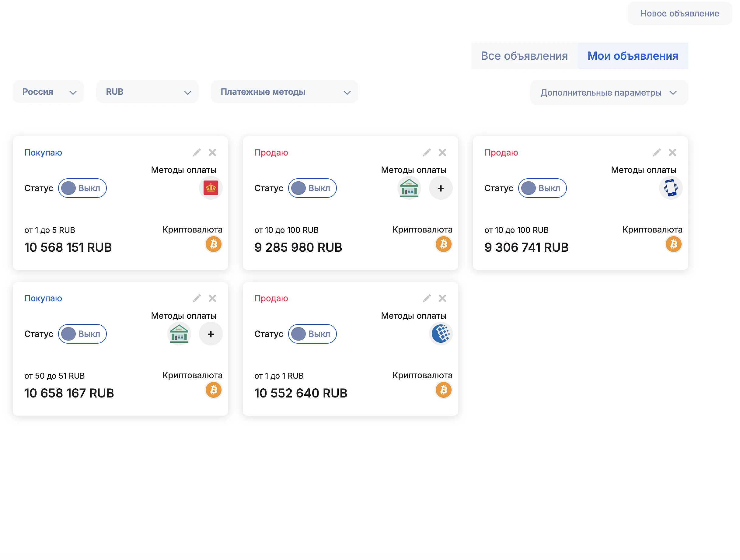Image resolution: width=740 pixels, height=560 pixels.
Task: Open the Россия country dropdown
Action: point(48,92)
